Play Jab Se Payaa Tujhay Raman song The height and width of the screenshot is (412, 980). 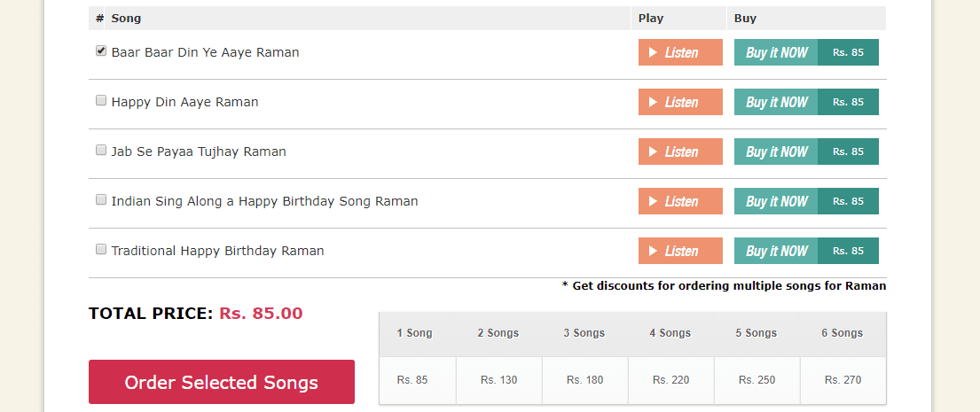(680, 152)
